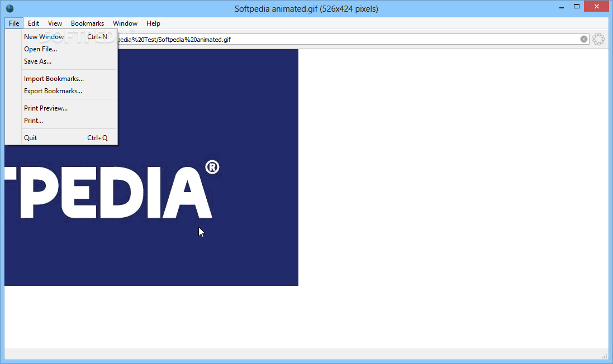Maximize the browser window
Screen dimensions: 613x364
[577, 7]
